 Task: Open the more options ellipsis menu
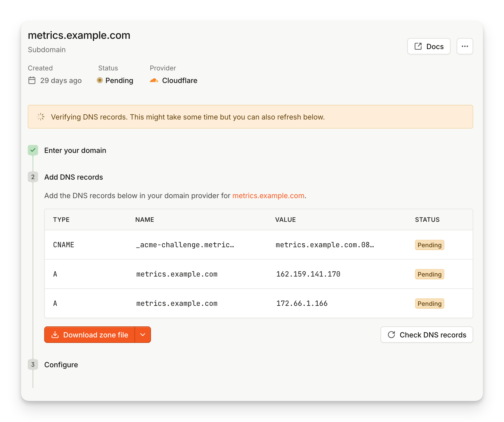tap(465, 46)
